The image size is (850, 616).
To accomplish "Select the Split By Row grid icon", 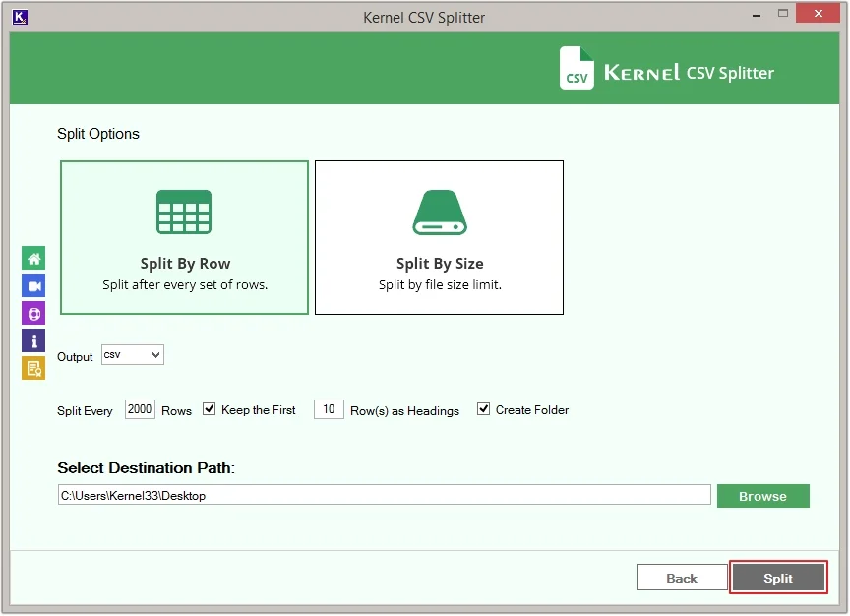I will pos(184,212).
